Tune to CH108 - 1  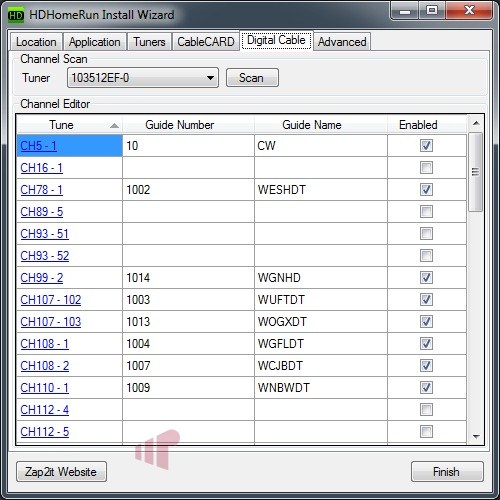44,344
